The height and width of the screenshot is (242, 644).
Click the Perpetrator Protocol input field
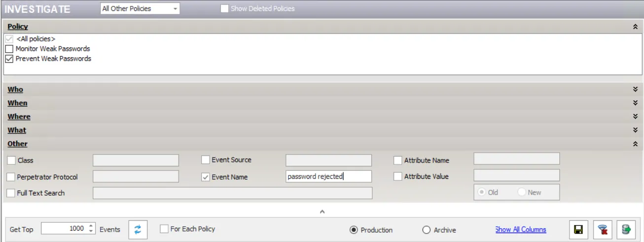pyautogui.click(x=136, y=176)
